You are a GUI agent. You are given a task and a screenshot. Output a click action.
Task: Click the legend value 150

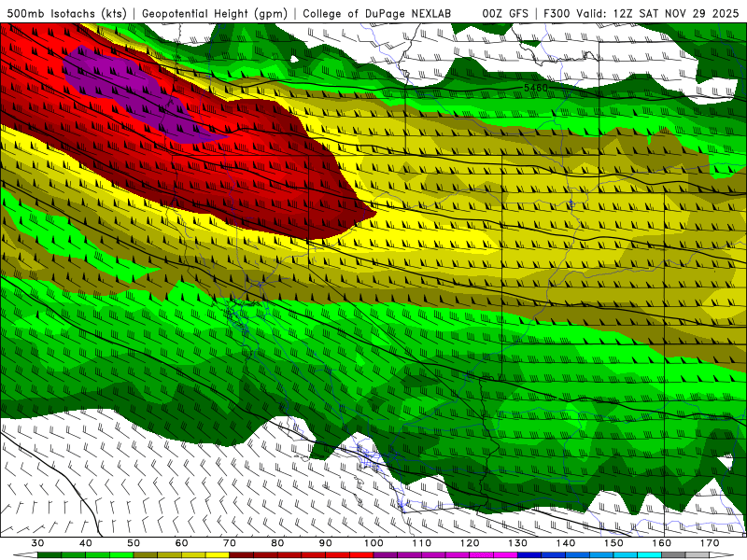(x=613, y=543)
